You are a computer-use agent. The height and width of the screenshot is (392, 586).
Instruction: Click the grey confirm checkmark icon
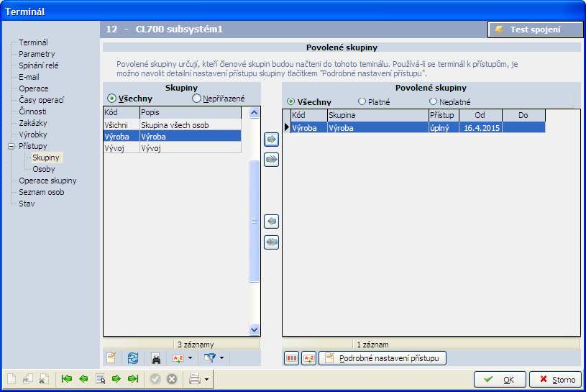click(x=155, y=379)
